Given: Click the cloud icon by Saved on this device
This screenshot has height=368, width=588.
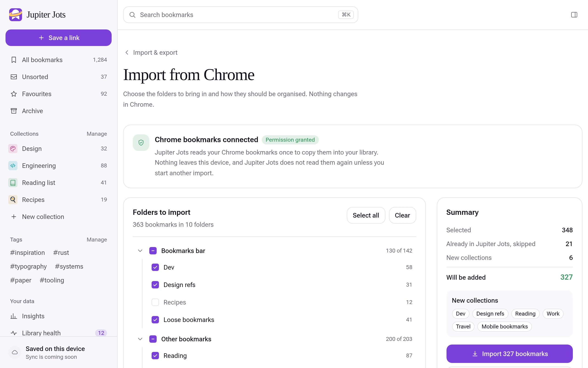Looking at the screenshot, I should pos(15,352).
